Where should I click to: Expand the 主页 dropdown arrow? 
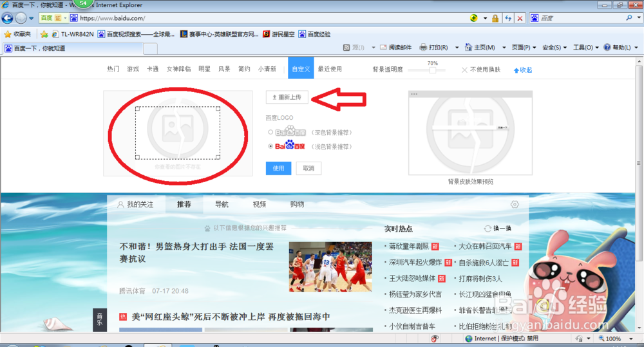tap(504, 48)
